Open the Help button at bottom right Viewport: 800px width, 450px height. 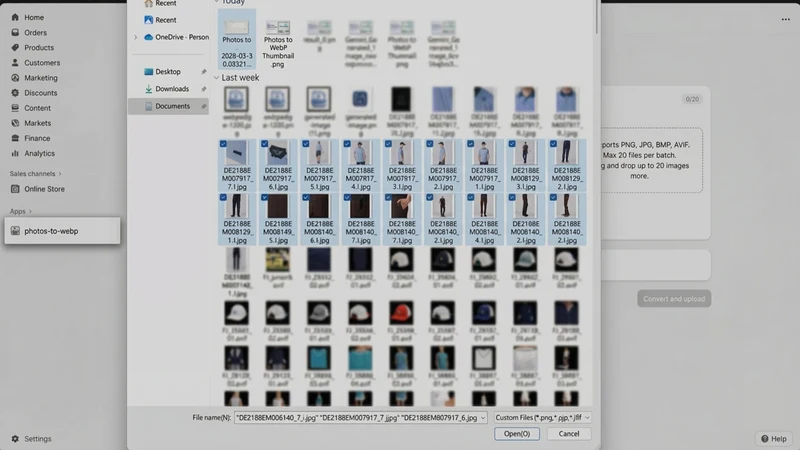(773, 439)
